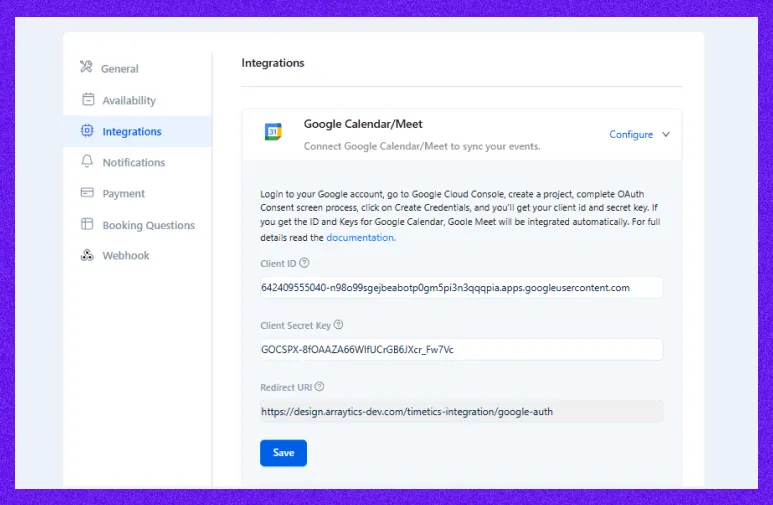Click the Client ID label
Image resolution: width=773 pixels, height=505 pixels.
pos(278,263)
